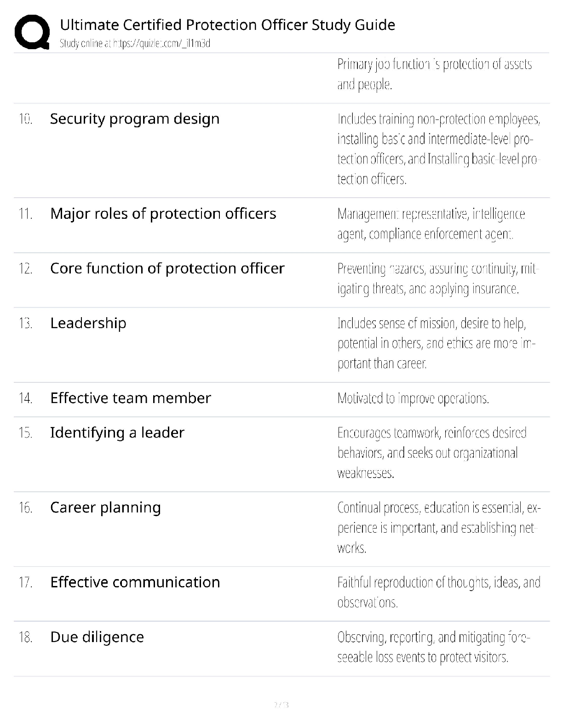The width and height of the screenshot is (563, 728).
Task: Click the page number at the bottom
Action: click(281, 705)
